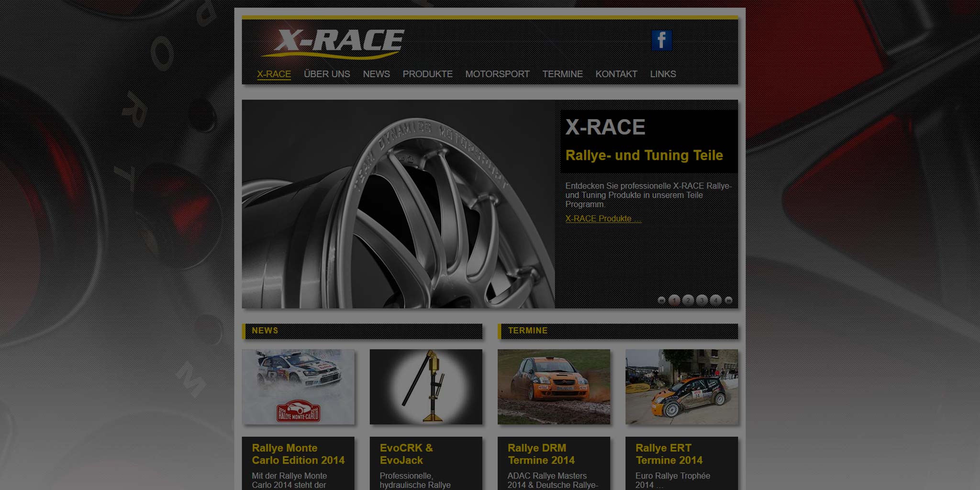
Task: Select slide number 2 in slider
Action: point(688,301)
